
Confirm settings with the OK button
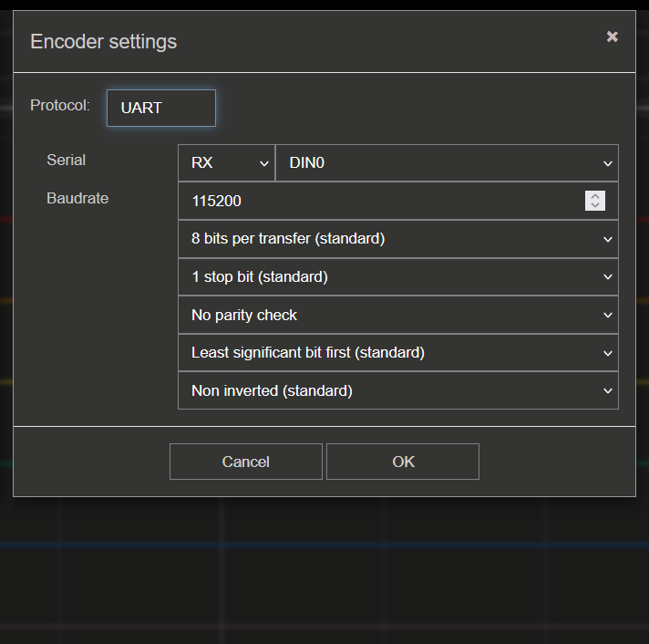tap(403, 462)
